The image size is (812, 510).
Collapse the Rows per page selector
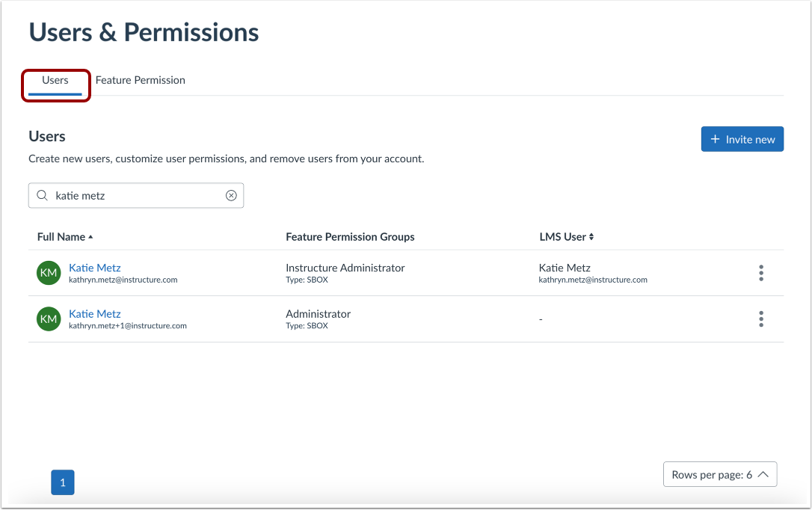point(762,474)
